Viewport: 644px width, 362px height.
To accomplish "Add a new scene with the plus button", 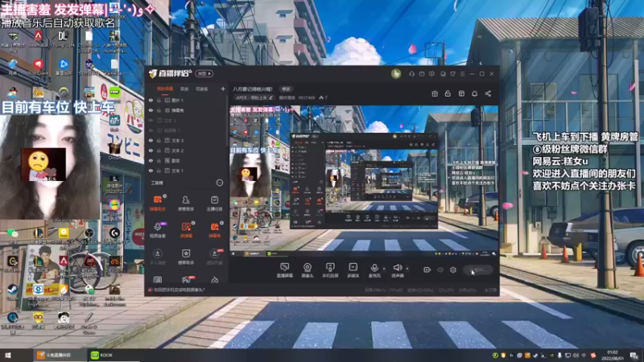I will coord(223,88).
